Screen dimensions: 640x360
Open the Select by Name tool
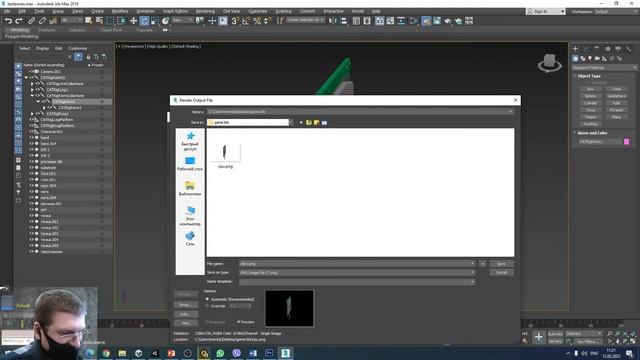click(99, 21)
